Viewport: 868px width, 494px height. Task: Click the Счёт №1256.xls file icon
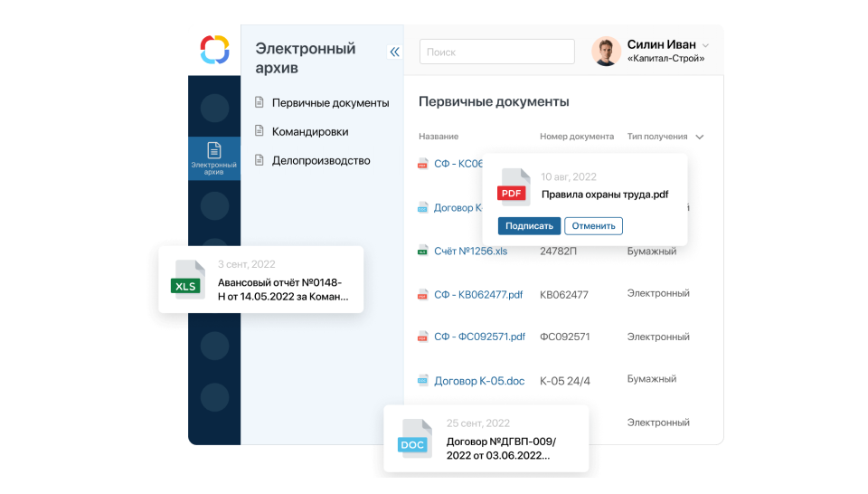click(422, 251)
